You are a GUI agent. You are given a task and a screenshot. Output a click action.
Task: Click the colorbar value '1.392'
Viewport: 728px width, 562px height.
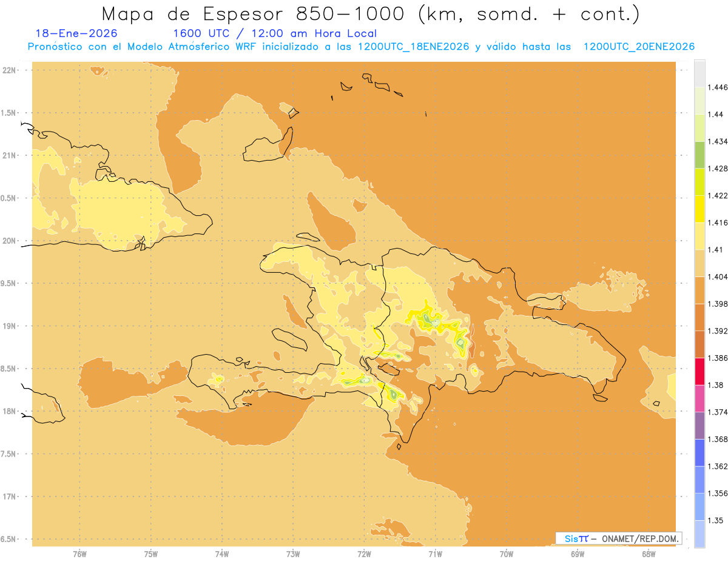click(x=718, y=331)
